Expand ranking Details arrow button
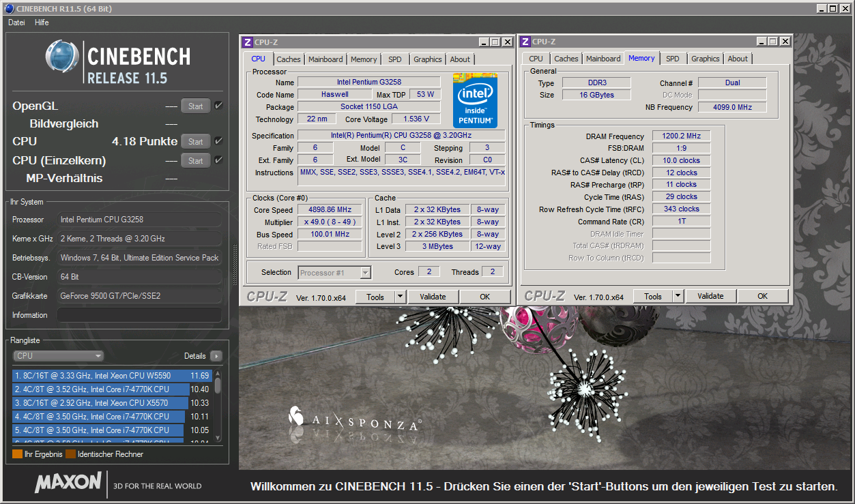Image resolution: width=855 pixels, height=504 pixels. coord(216,356)
